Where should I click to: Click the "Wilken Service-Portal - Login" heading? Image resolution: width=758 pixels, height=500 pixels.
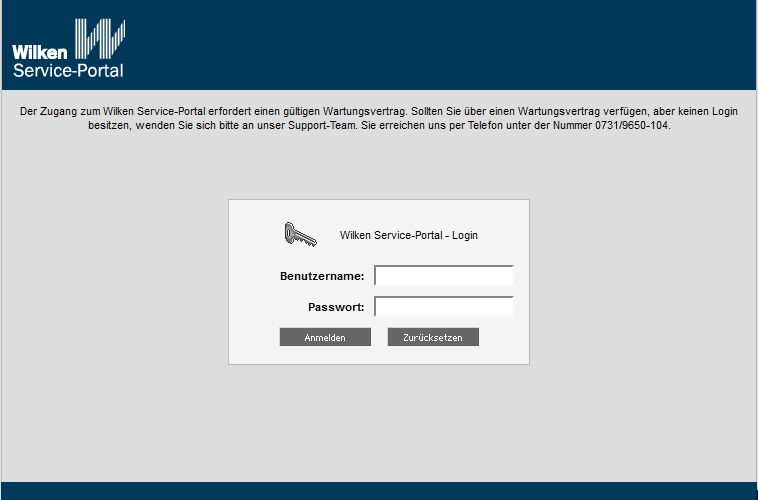[x=408, y=236]
